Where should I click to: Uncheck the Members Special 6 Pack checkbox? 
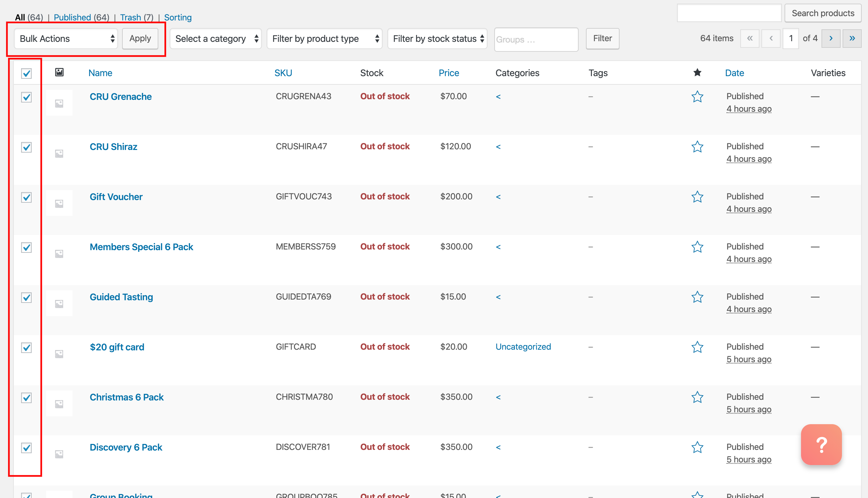coord(26,248)
